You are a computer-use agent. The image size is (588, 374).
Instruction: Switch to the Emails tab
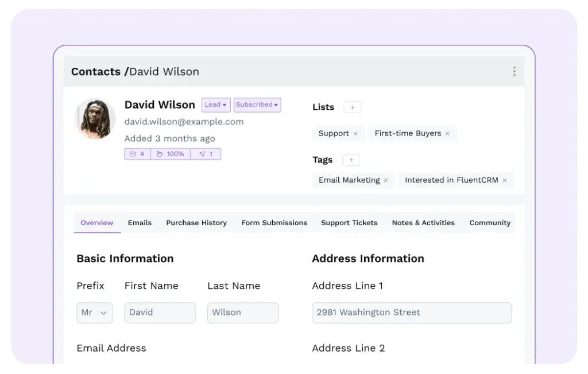click(140, 223)
